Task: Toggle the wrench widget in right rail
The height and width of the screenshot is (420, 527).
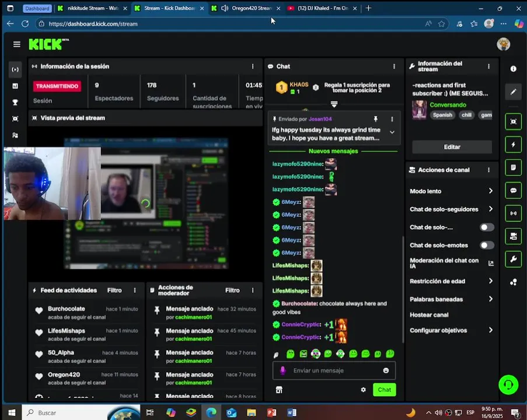Action: coord(513,259)
